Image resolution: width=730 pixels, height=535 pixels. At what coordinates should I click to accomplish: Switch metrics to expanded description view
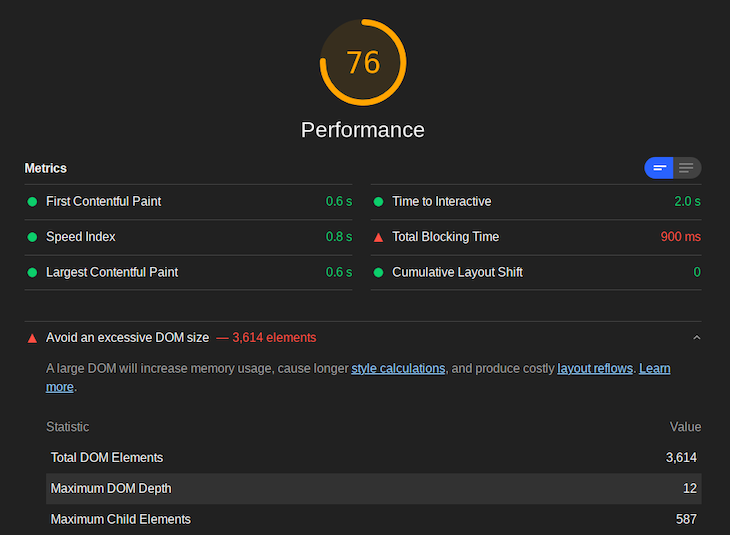pyautogui.click(x=687, y=168)
